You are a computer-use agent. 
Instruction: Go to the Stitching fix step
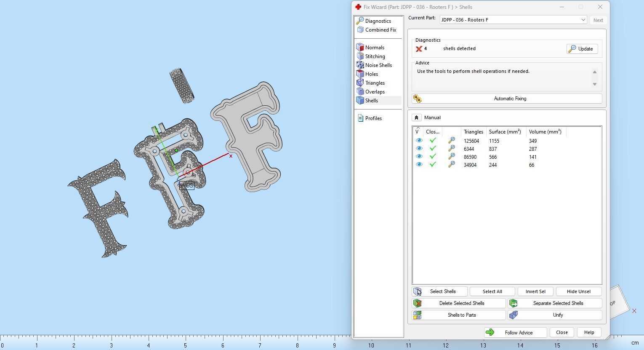coord(371,56)
